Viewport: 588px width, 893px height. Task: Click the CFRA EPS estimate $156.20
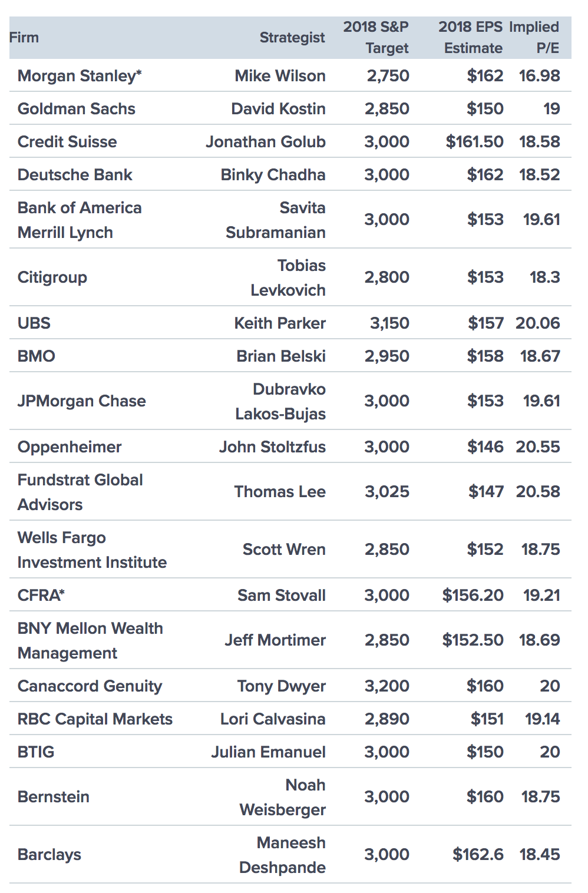coord(473,596)
